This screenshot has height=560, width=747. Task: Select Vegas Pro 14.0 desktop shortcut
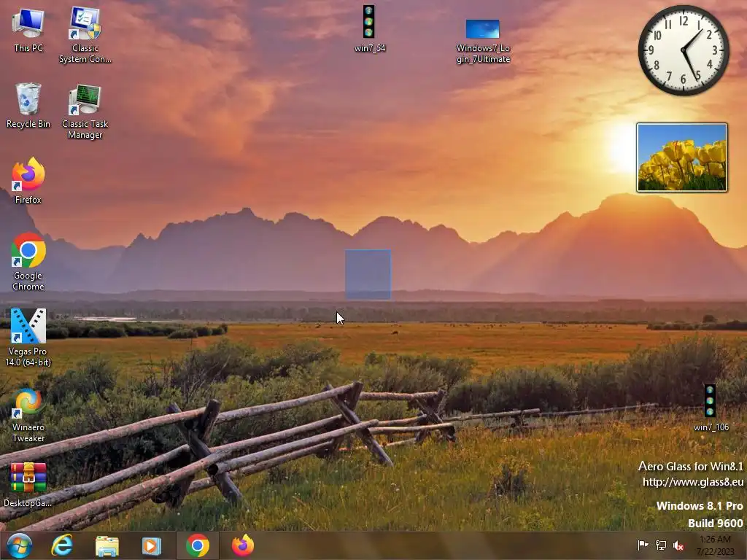point(28,337)
